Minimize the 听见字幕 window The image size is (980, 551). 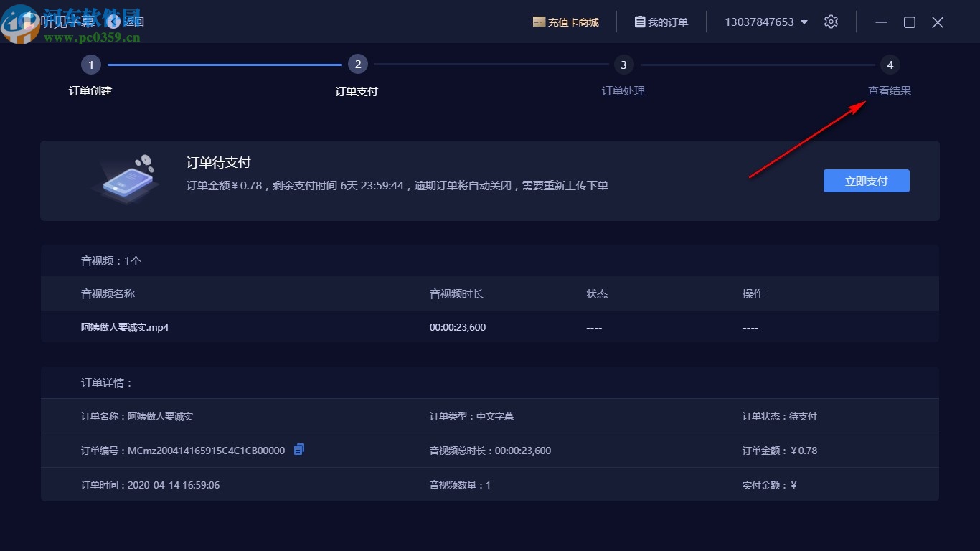click(882, 22)
